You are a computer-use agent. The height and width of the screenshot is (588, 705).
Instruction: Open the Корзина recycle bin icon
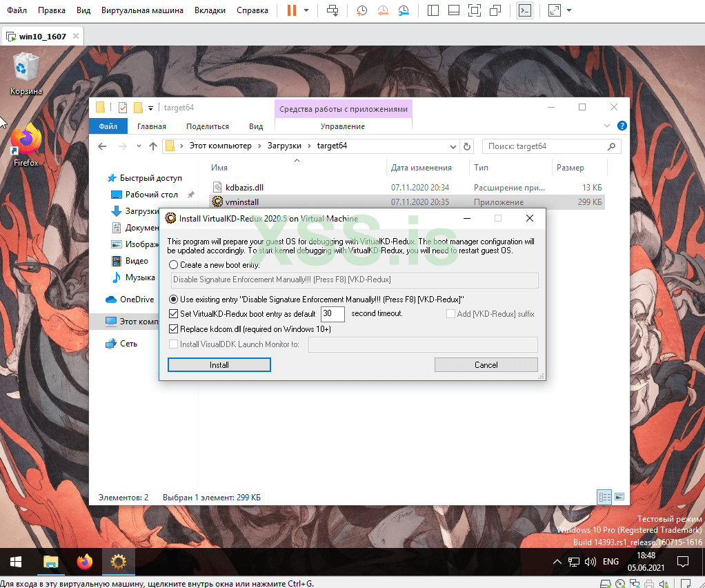tap(26, 75)
